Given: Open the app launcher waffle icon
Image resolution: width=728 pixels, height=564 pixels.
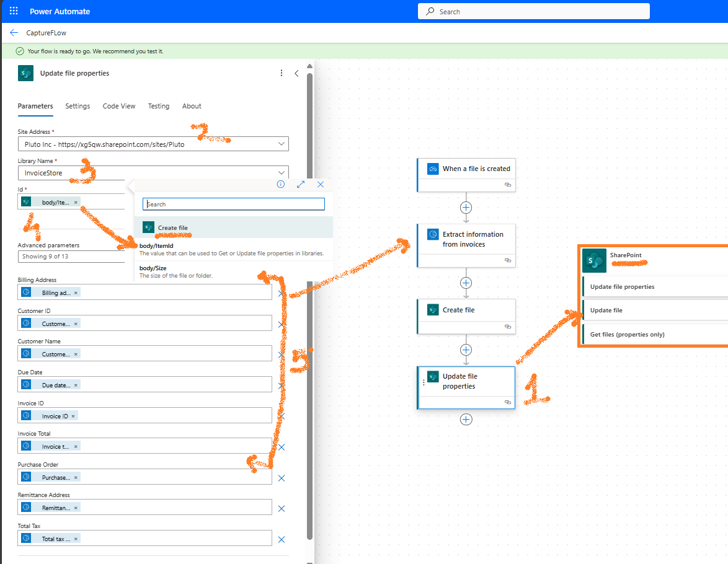Looking at the screenshot, I should pyautogui.click(x=14, y=11).
